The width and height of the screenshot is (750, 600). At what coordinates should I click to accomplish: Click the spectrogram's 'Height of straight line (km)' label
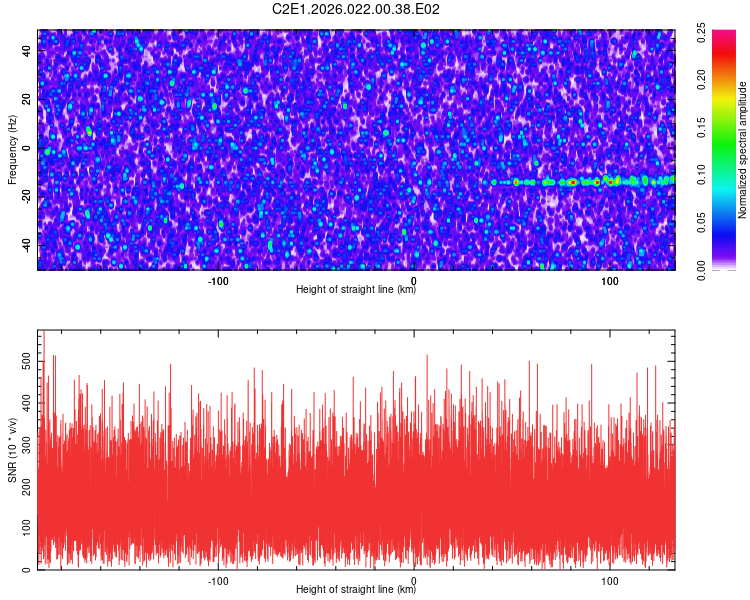coord(356,289)
